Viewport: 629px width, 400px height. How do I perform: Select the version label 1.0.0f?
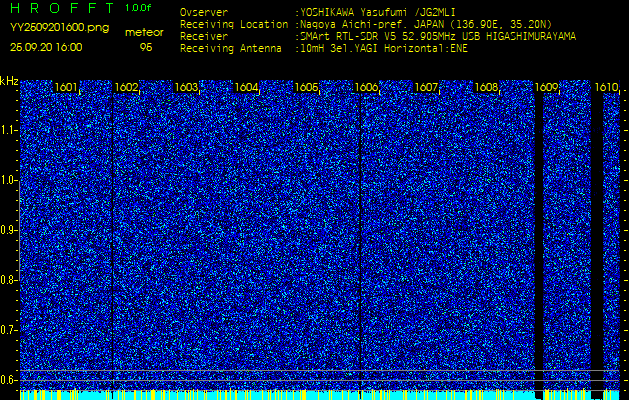138,8
